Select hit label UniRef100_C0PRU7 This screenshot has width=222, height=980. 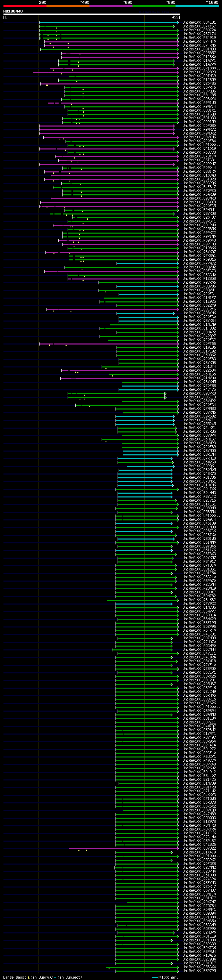[199, 164]
